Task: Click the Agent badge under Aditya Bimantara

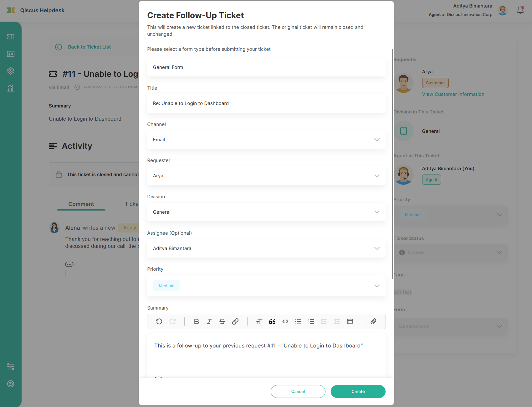Action: pos(432,180)
